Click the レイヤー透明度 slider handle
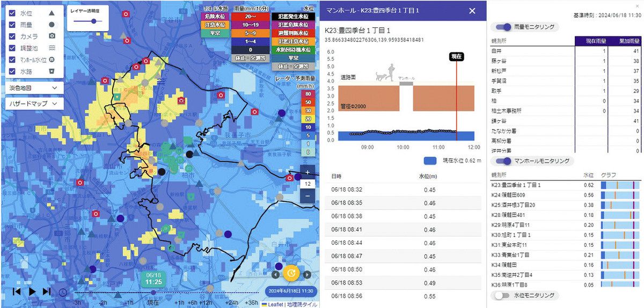Image resolution: width=644 pixels, height=308 pixels. (x=94, y=21)
